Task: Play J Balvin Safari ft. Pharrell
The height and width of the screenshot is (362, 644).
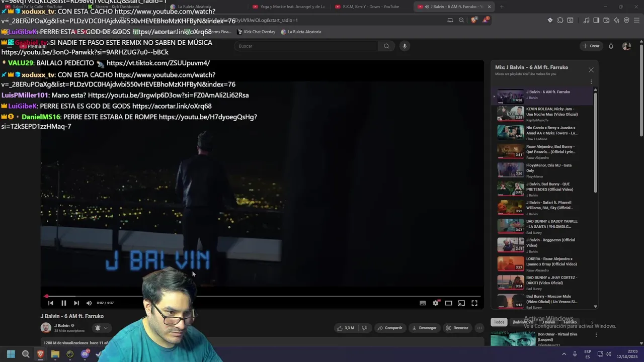Action: click(543, 208)
